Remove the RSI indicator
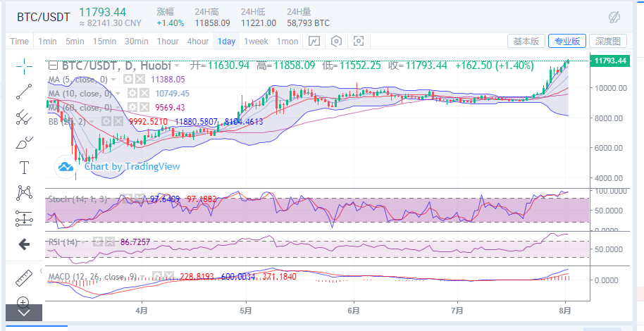 pyautogui.click(x=109, y=242)
